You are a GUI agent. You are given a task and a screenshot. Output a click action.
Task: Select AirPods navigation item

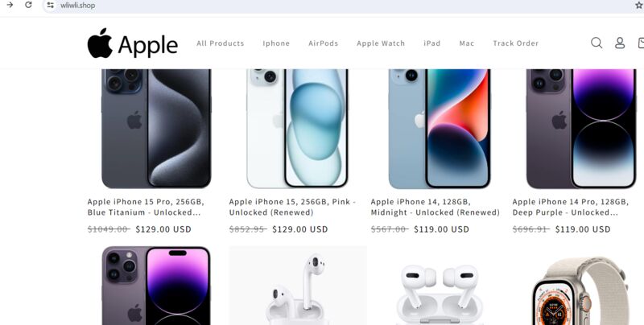click(324, 43)
